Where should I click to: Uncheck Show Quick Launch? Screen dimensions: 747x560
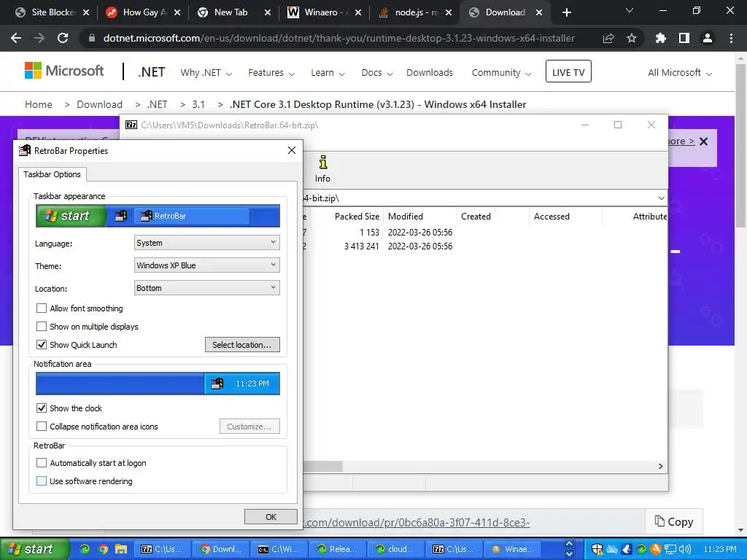pyautogui.click(x=42, y=344)
